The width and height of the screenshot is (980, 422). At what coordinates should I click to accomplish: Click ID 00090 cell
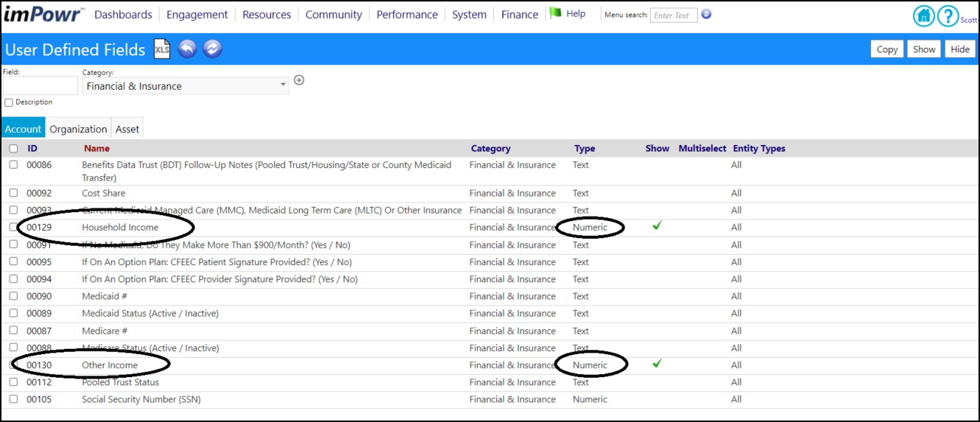coord(39,296)
